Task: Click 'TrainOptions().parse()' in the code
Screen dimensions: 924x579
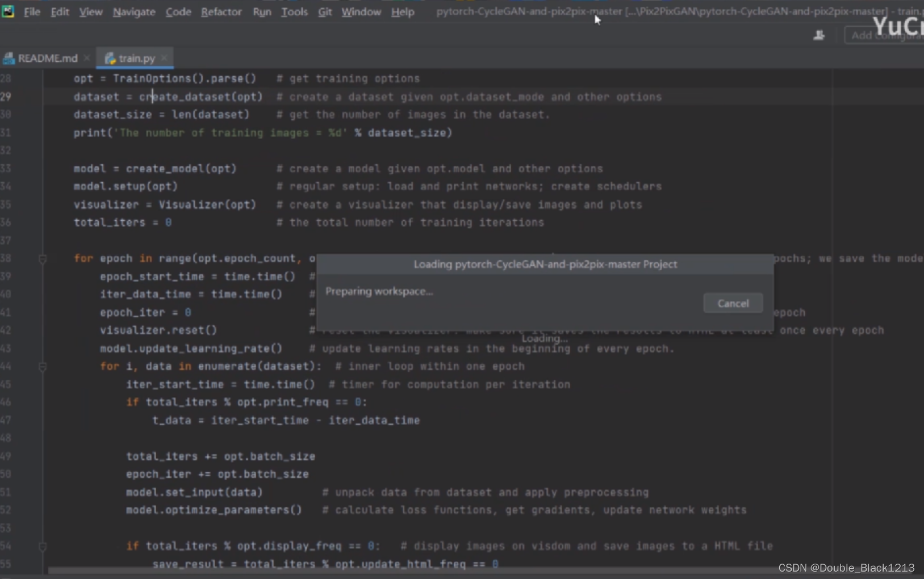Action: point(185,78)
